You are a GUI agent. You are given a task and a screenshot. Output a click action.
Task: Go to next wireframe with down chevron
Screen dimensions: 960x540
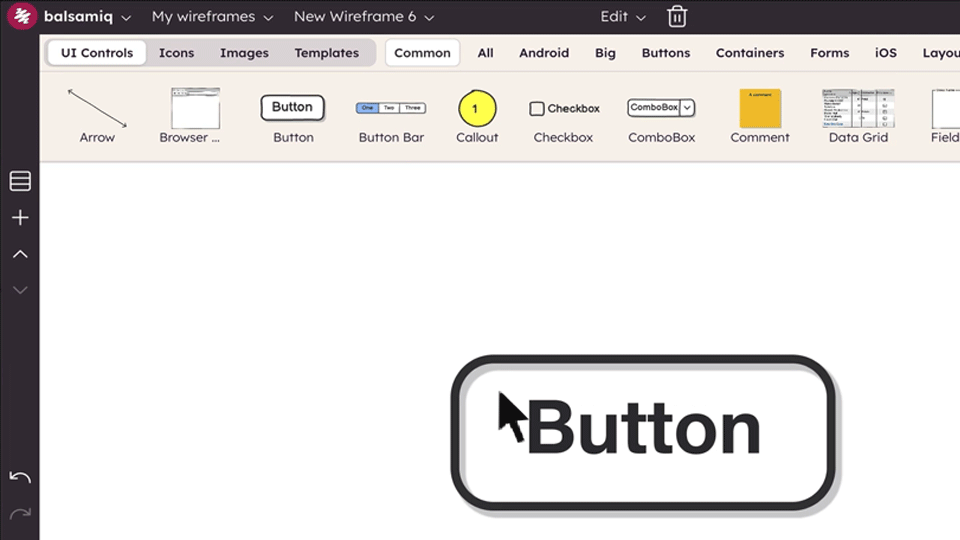click(20, 290)
